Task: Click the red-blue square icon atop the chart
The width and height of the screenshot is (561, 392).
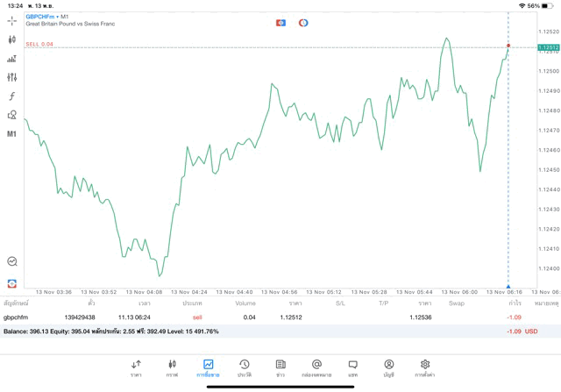Action: [280, 23]
